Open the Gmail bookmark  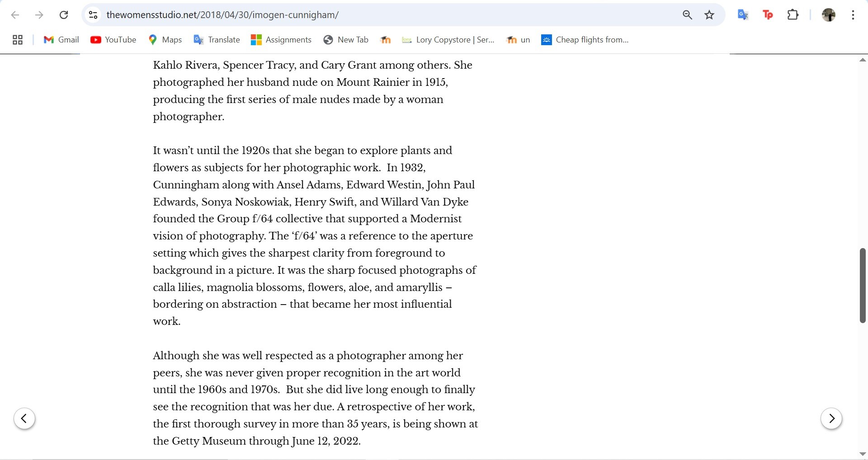pos(61,40)
